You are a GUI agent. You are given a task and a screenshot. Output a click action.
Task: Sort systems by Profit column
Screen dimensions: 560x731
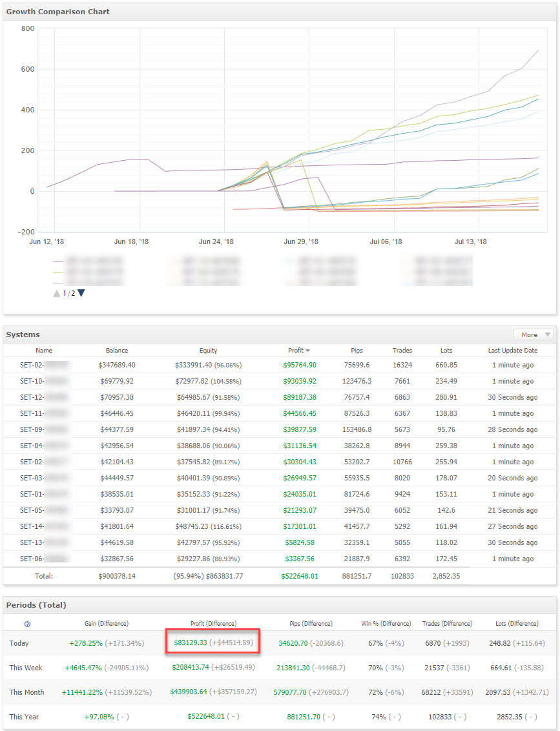pos(298,350)
